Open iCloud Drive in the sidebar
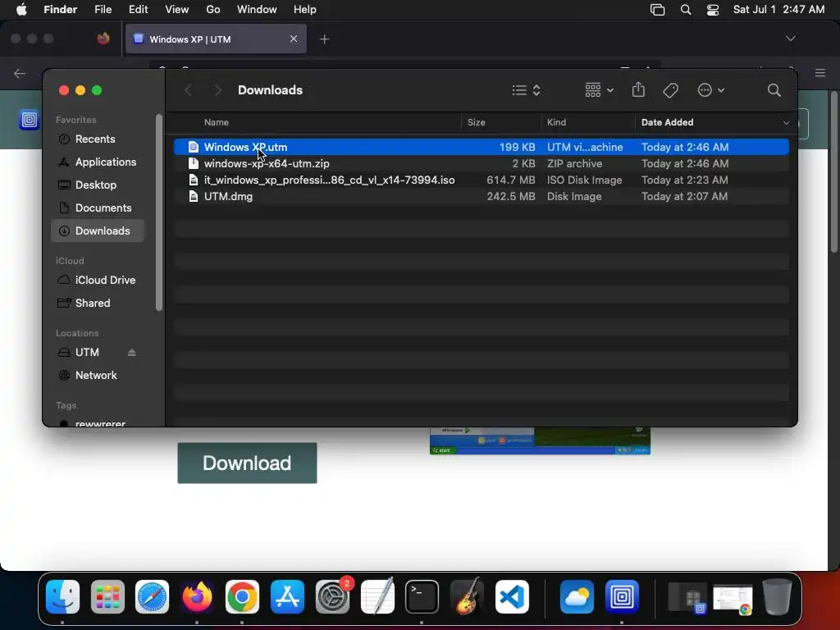Image resolution: width=840 pixels, height=630 pixels. point(98,281)
